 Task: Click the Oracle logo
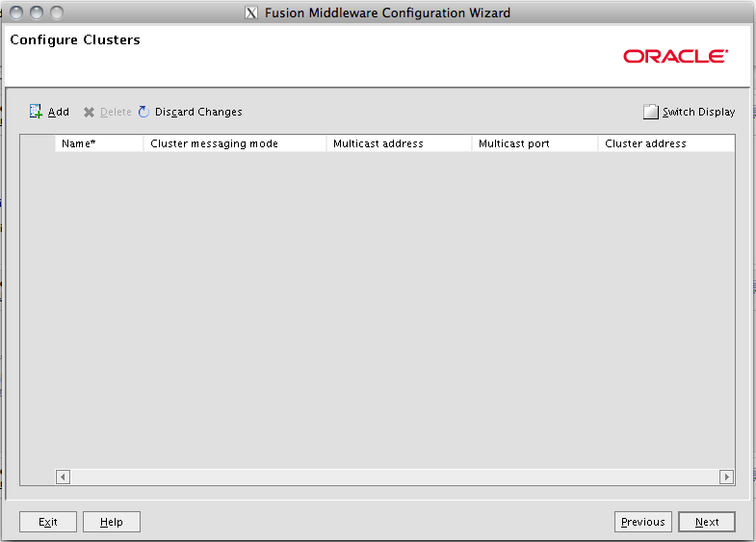point(675,57)
